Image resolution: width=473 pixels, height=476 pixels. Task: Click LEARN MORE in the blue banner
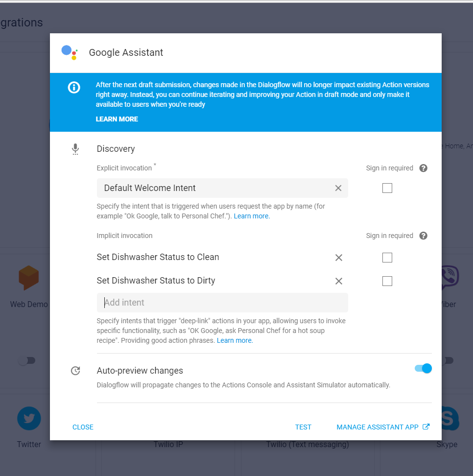[117, 119]
